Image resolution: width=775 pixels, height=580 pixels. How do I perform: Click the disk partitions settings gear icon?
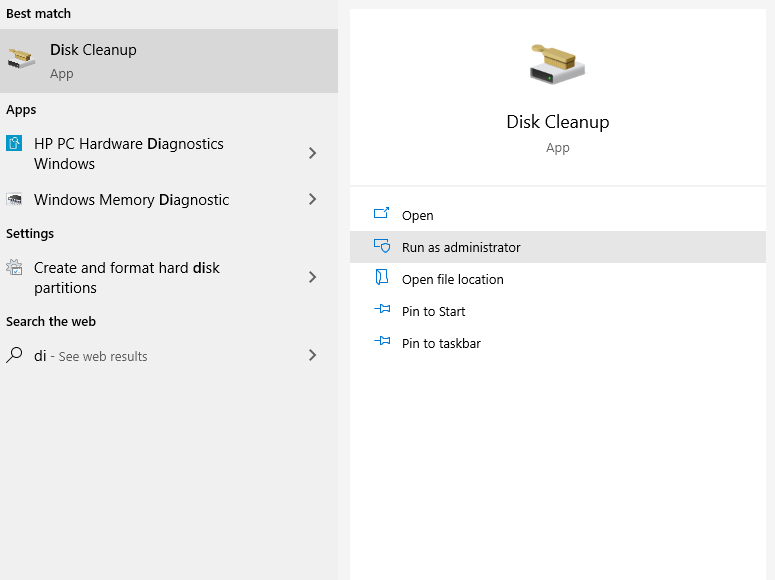click(14, 268)
